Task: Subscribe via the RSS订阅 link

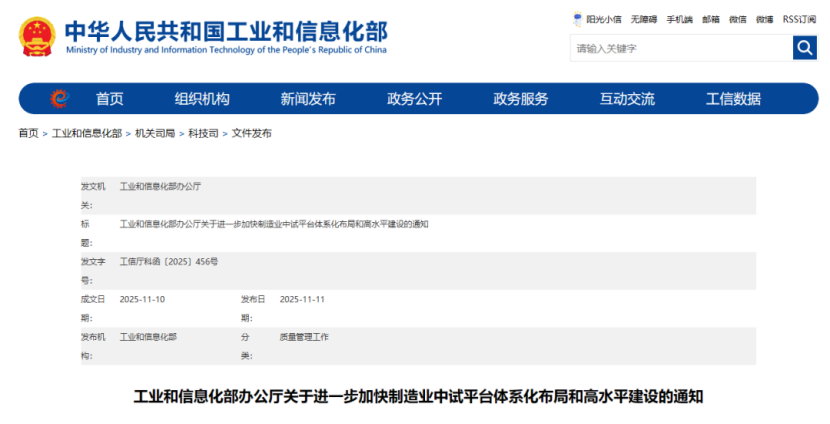Action: [800, 19]
